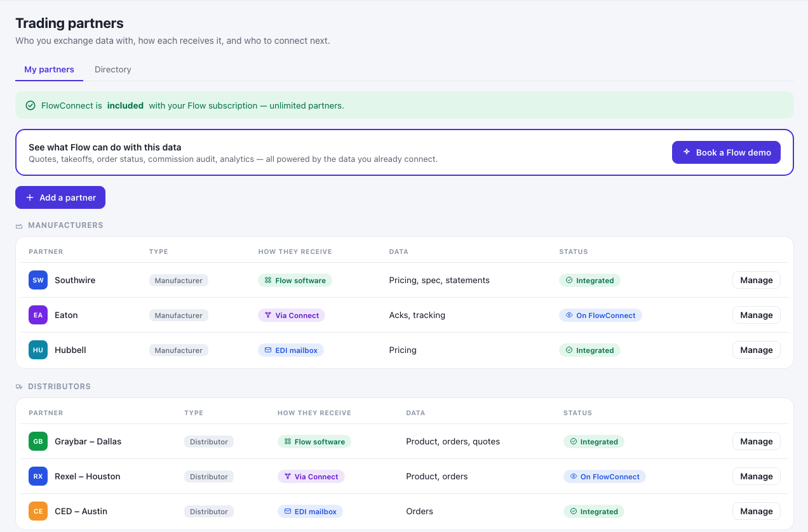The height and width of the screenshot is (532, 808).
Task: Click the GB Graybar avatar icon
Action: 38,441
